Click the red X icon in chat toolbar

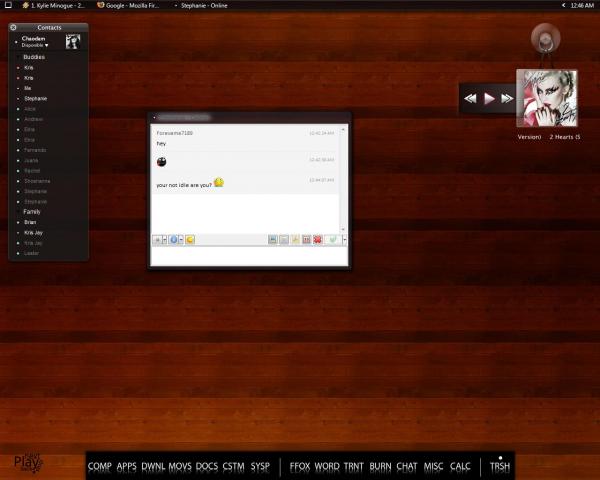(x=317, y=240)
